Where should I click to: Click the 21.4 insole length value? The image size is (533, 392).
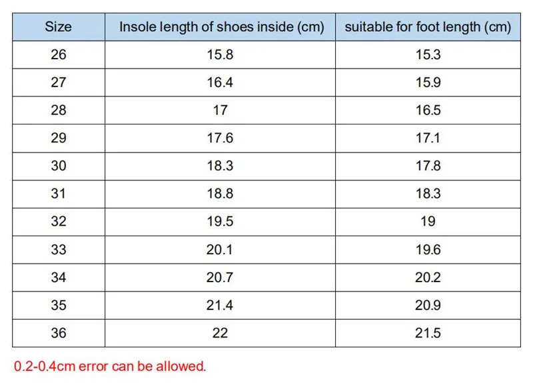click(x=220, y=305)
